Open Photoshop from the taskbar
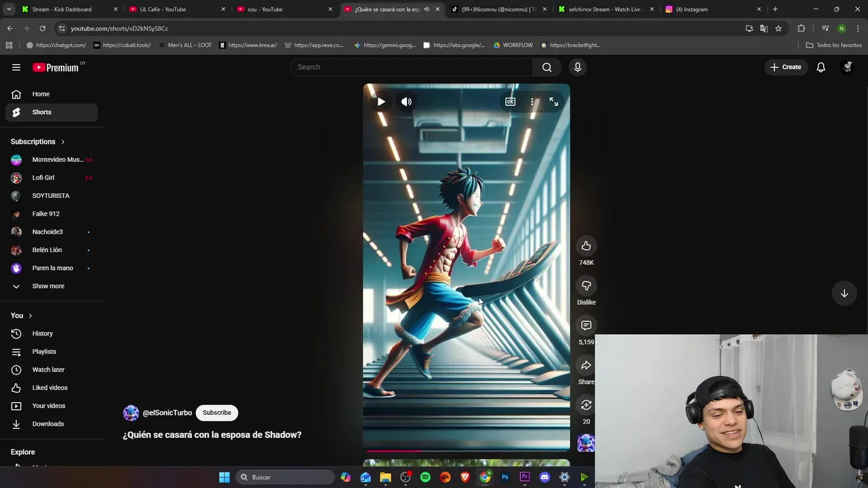868x488 pixels. coord(505,477)
